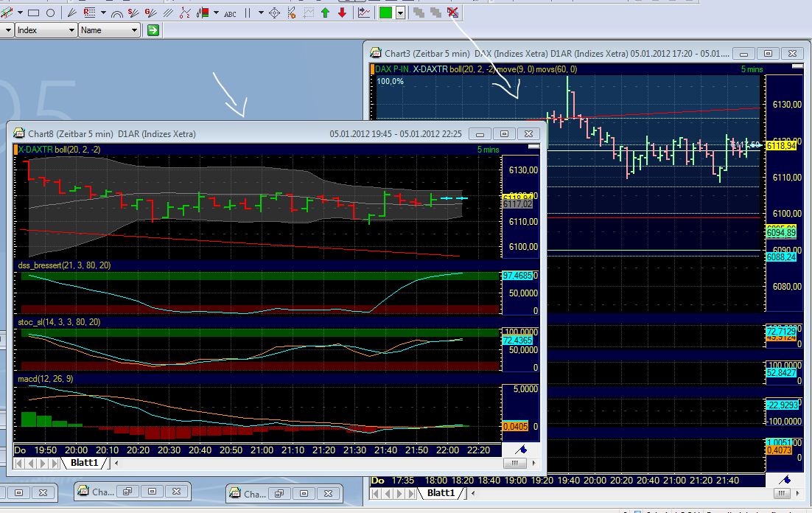Toggle the candlestick chart type tool
812x513 pixels.
[x=203, y=13]
